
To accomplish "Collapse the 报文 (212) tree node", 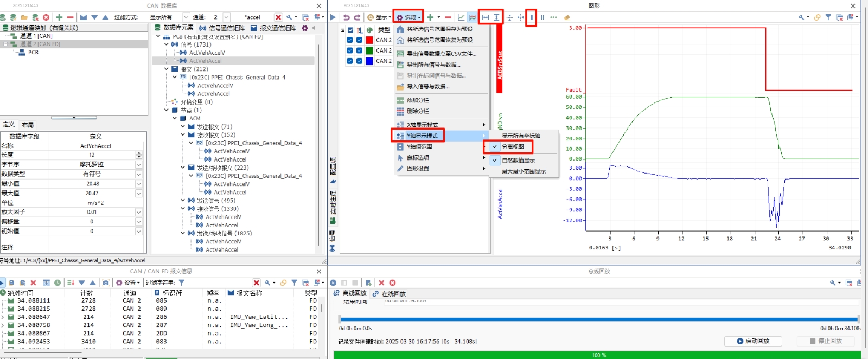I will pyautogui.click(x=167, y=69).
